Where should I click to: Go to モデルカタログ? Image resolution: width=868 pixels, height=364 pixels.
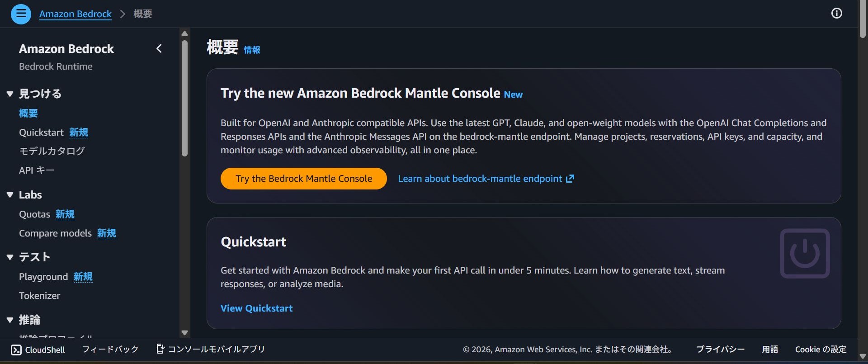click(52, 151)
